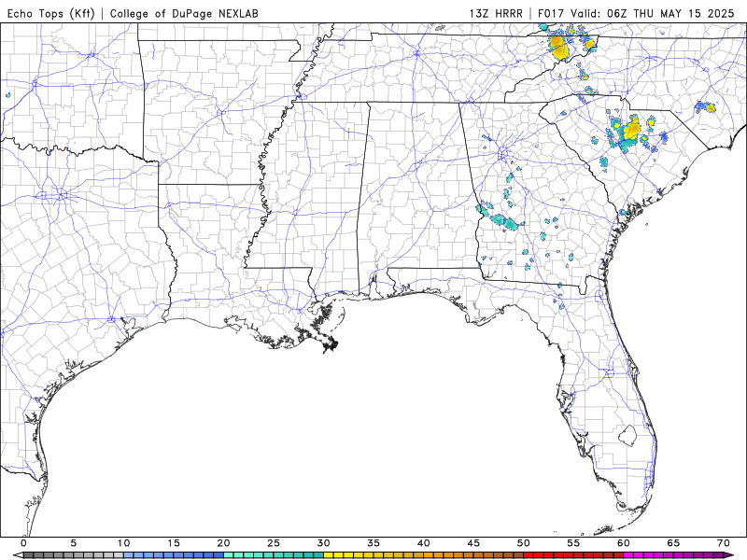Click the '60' label on the color scale
The image size is (747, 560).
pos(624,543)
